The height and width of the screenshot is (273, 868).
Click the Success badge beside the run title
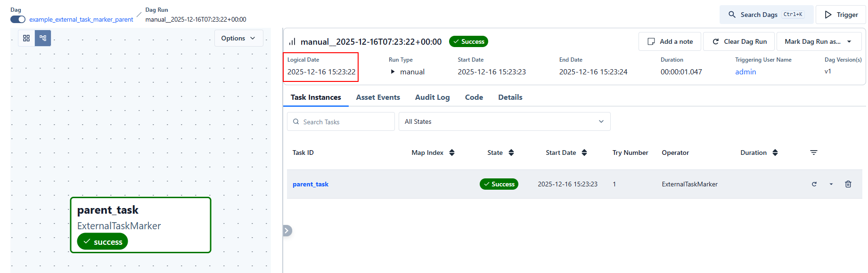(x=468, y=41)
